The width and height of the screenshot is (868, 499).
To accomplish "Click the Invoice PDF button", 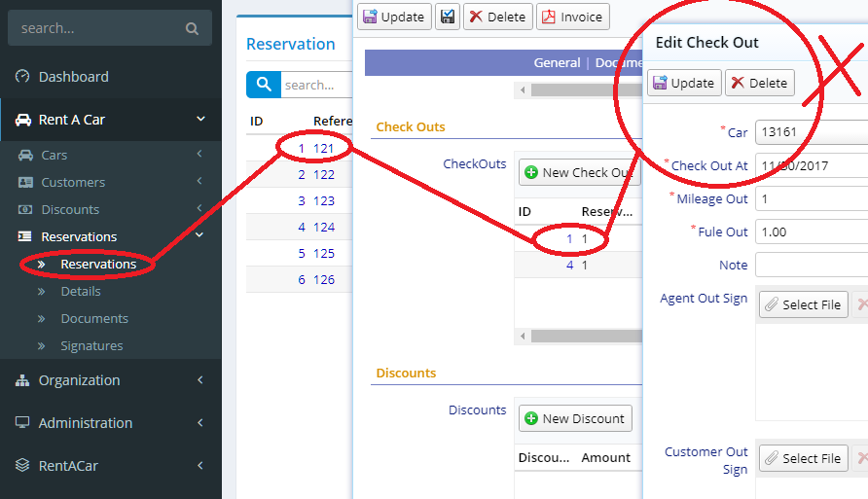I will [573, 17].
